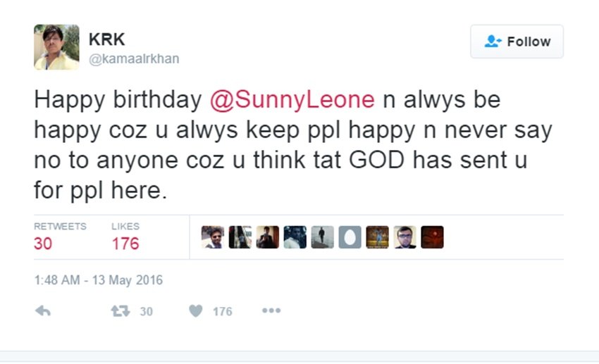
Task: Click the last liker avatar with red image
Action: point(432,237)
